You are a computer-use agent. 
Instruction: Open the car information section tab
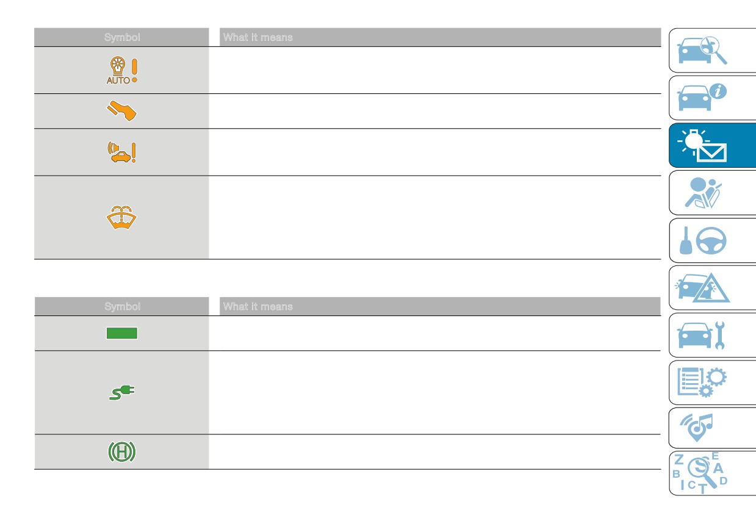coord(712,98)
